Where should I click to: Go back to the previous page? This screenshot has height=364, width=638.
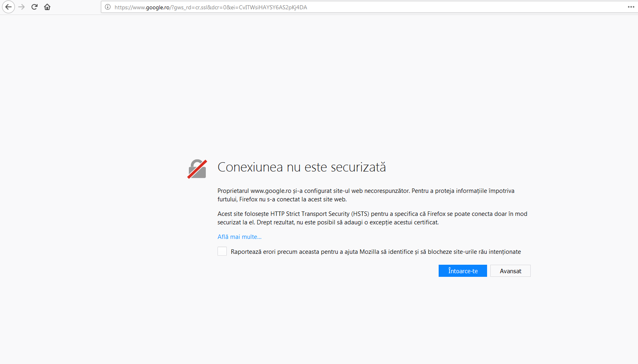8,7
